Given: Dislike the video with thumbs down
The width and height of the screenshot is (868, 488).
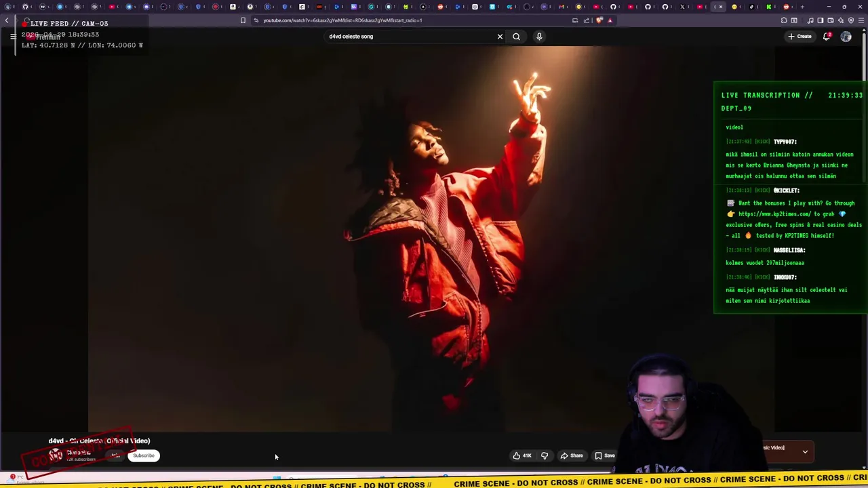Looking at the screenshot, I should coord(545,455).
